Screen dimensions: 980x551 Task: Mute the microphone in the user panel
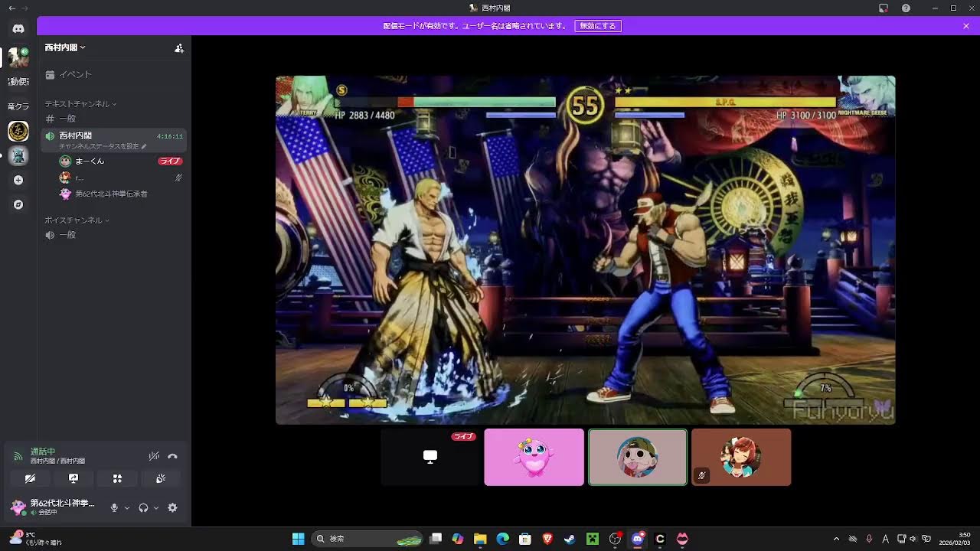pyautogui.click(x=114, y=507)
